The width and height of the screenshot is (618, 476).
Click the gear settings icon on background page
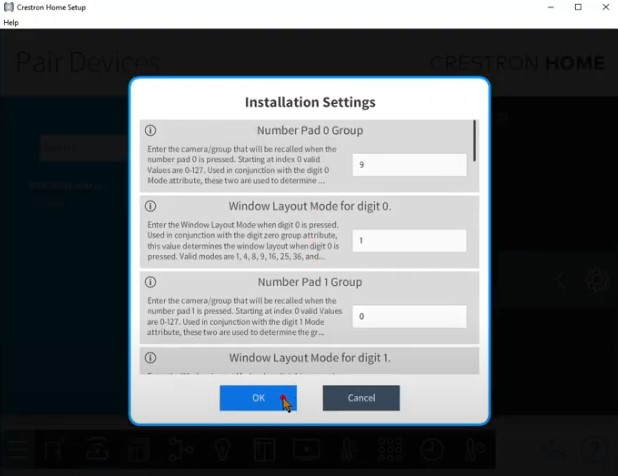point(597,280)
